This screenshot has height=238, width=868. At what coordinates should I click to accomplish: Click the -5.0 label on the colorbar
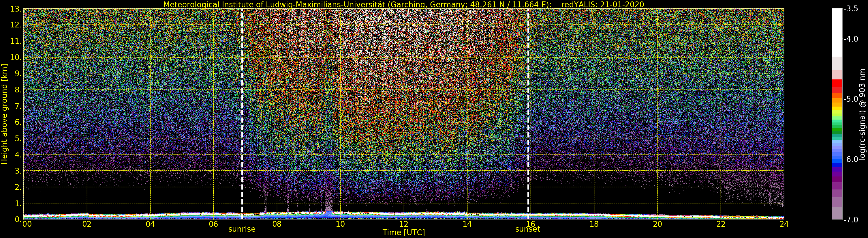pyautogui.click(x=851, y=99)
